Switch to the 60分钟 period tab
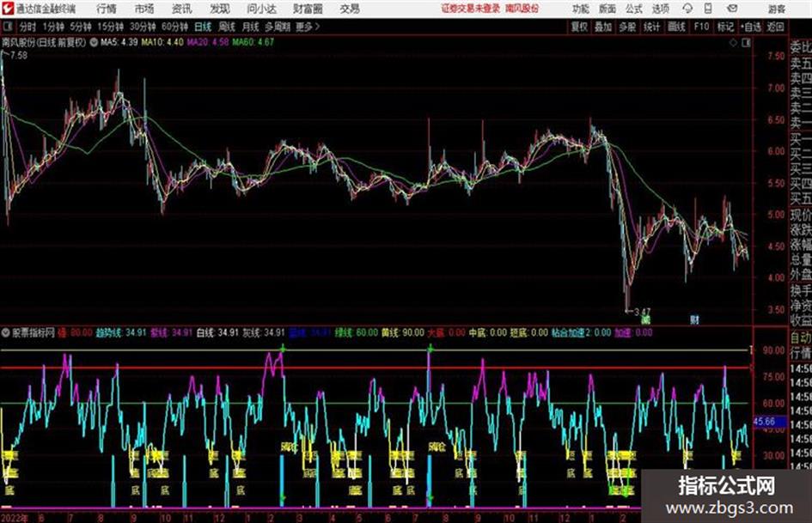 pos(174,27)
